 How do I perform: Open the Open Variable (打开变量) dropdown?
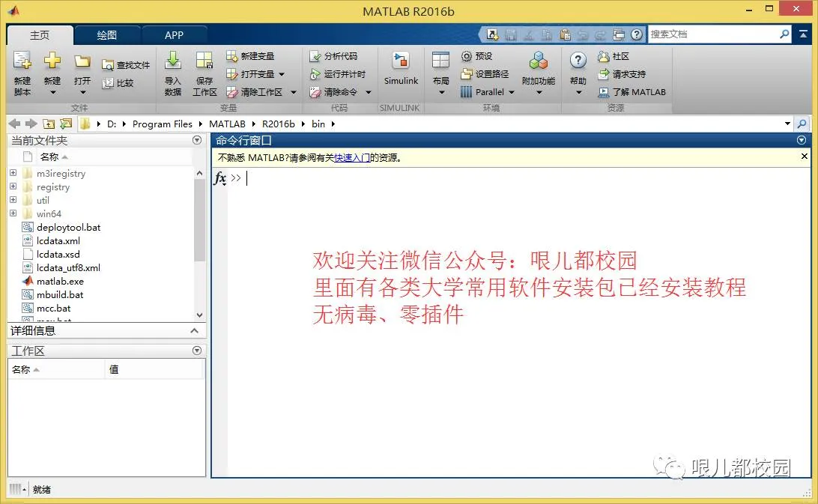pos(282,74)
